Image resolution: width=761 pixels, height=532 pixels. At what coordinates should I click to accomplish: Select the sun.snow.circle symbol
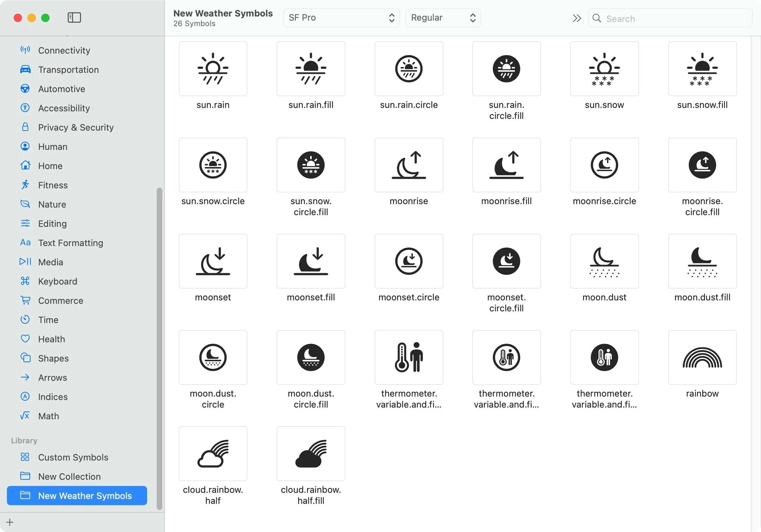tap(213, 165)
